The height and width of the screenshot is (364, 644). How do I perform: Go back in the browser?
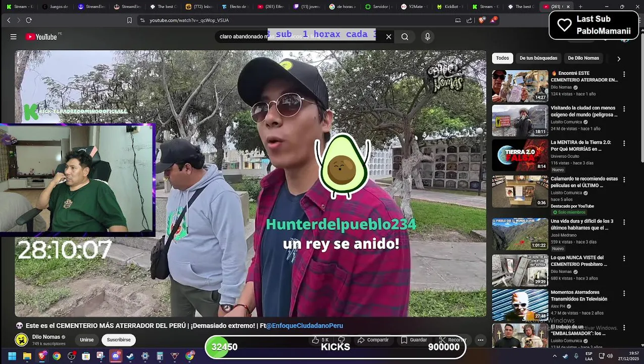tap(9, 20)
